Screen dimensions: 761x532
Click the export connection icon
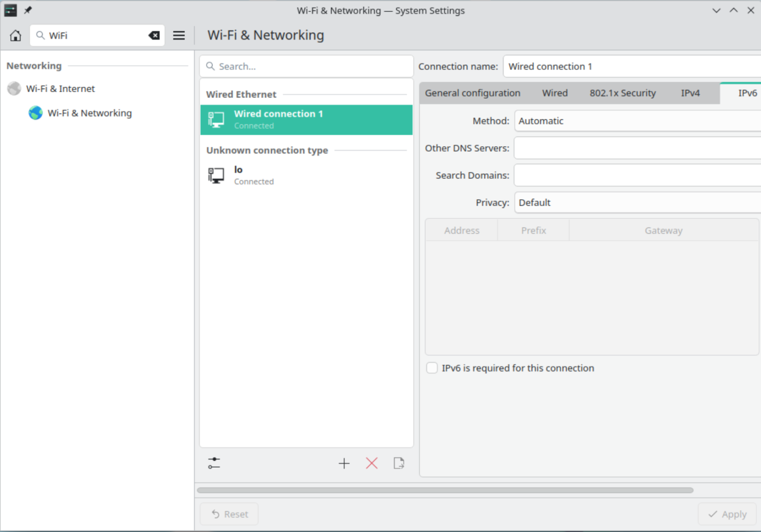coord(399,463)
